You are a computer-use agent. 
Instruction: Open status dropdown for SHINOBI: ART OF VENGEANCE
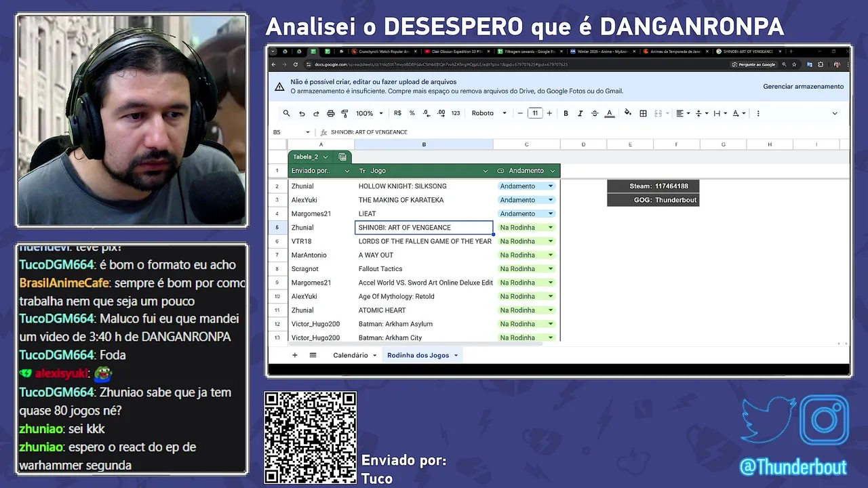[551, 228]
